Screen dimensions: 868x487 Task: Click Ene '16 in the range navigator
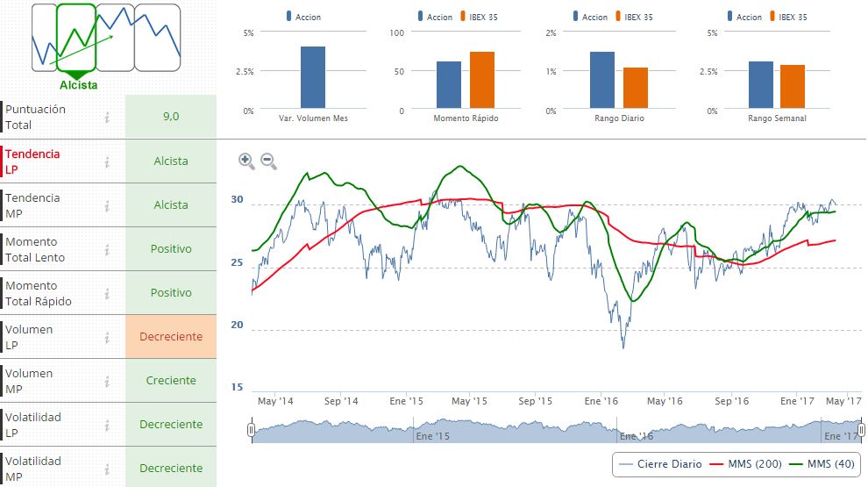tap(637, 436)
